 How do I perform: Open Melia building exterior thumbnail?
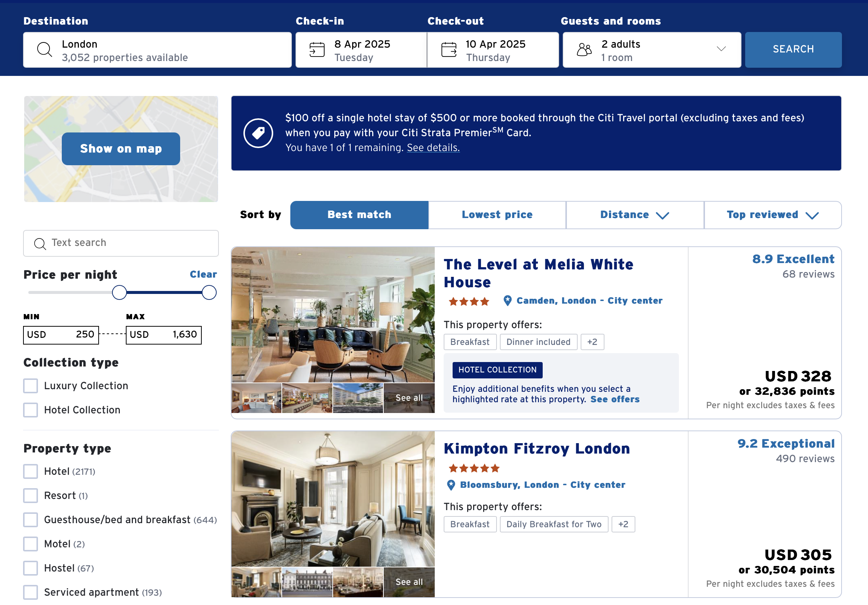pyautogui.click(x=358, y=398)
